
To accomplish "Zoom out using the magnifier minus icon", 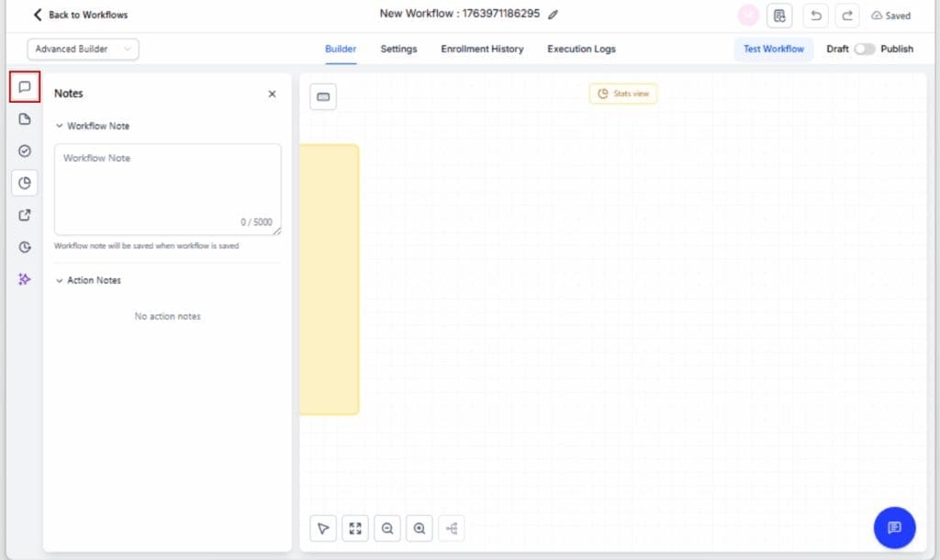I will click(x=387, y=528).
